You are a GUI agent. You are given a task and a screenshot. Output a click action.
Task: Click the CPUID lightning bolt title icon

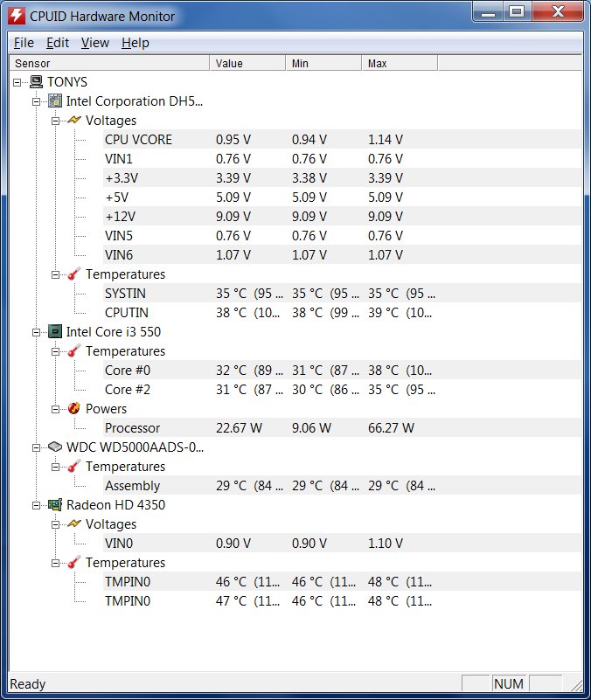click(x=17, y=16)
